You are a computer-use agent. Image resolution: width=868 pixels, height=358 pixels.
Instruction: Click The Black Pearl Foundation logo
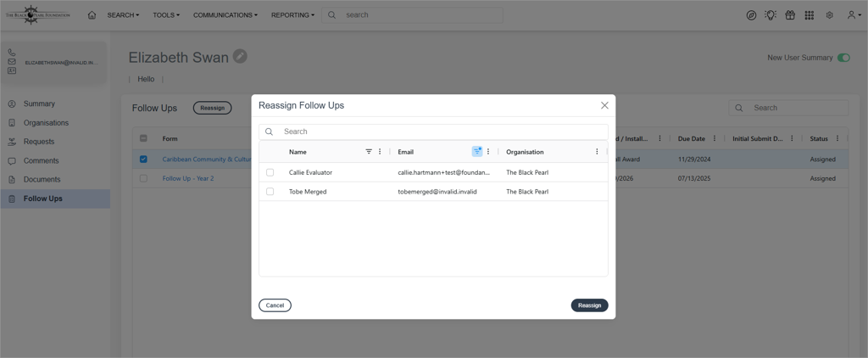tap(37, 15)
